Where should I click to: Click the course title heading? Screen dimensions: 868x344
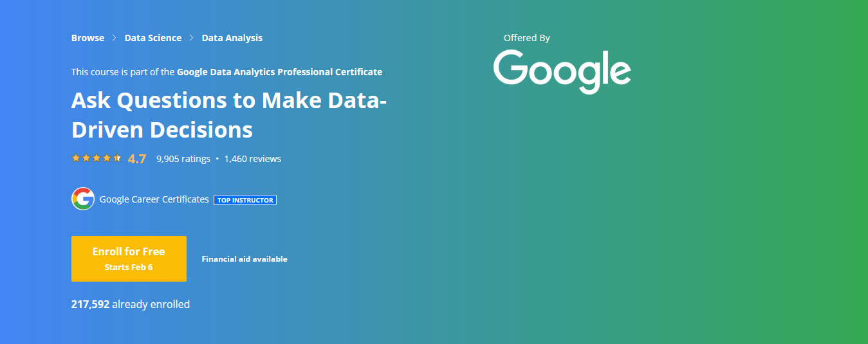click(229, 115)
